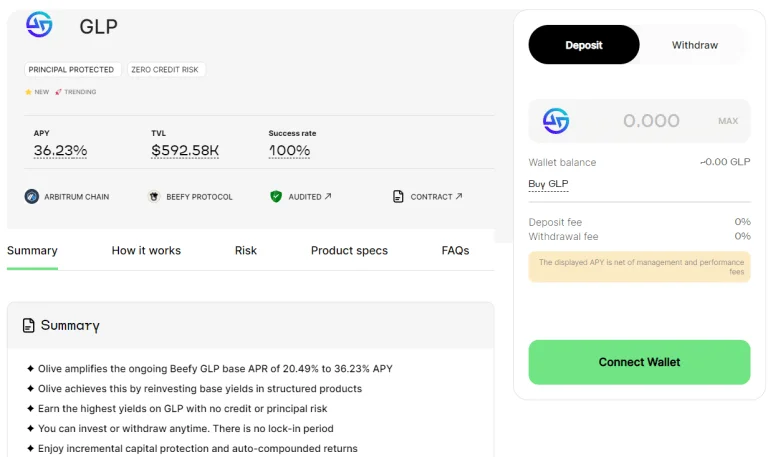
Task: Click the Connect Wallet button
Action: pyautogui.click(x=639, y=362)
